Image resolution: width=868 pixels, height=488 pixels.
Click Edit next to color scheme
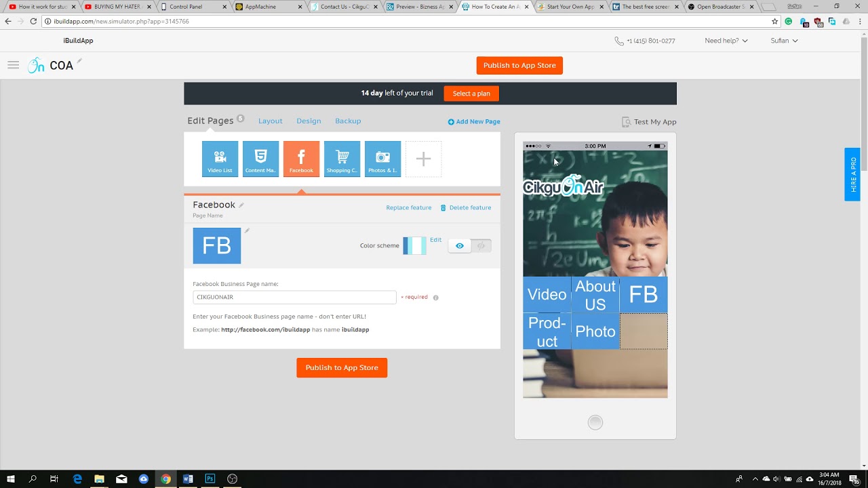(x=435, y=239)
